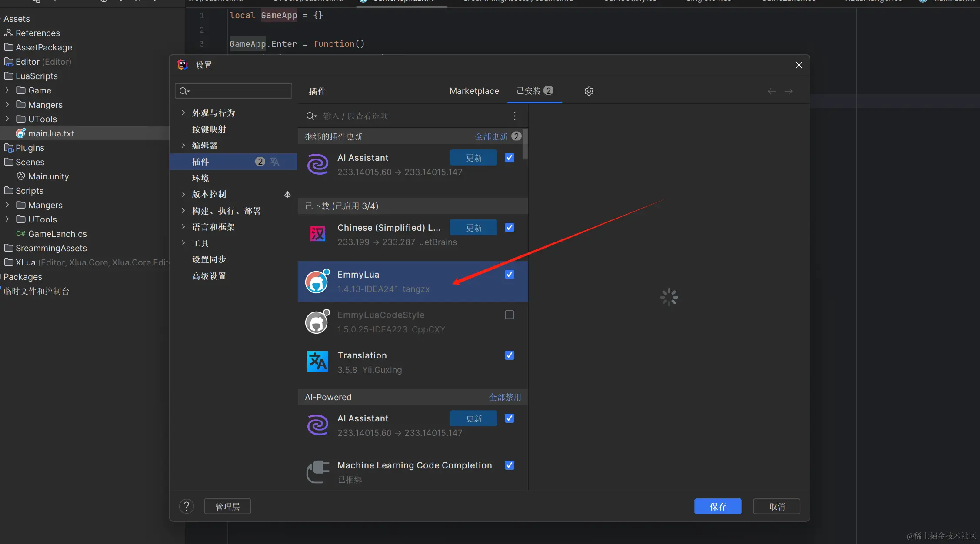
Task: Expand the 外观与行为 settings section
Action: pos(183,113)
